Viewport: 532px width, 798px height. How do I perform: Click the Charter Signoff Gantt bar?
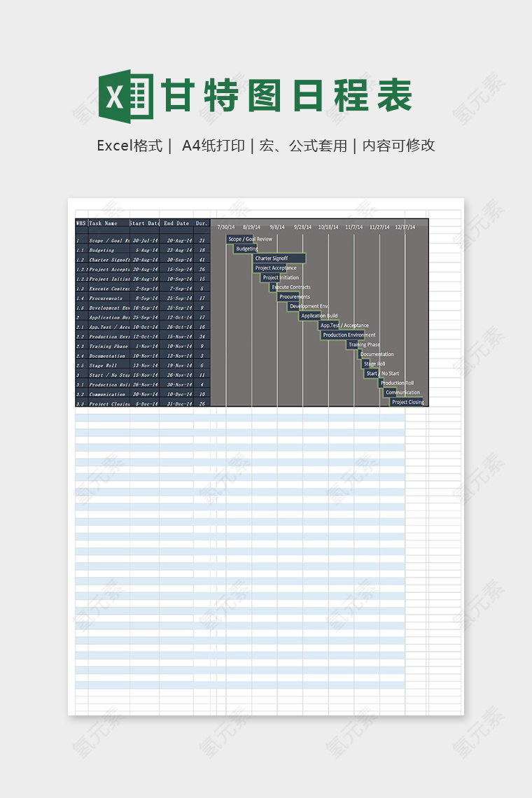tap(279, 258)
